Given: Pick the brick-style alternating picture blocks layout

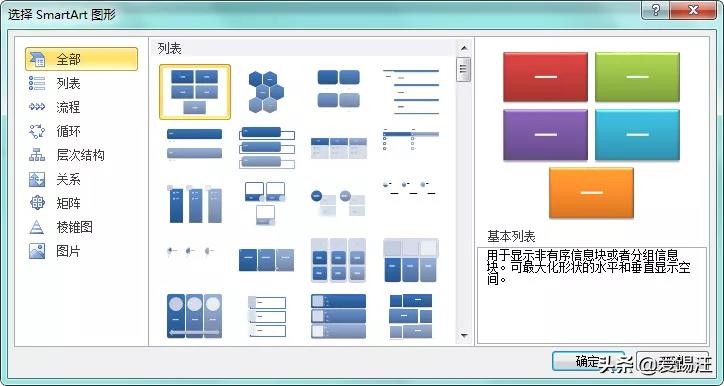Looking at the screenshot, I should tap(410, 316).
